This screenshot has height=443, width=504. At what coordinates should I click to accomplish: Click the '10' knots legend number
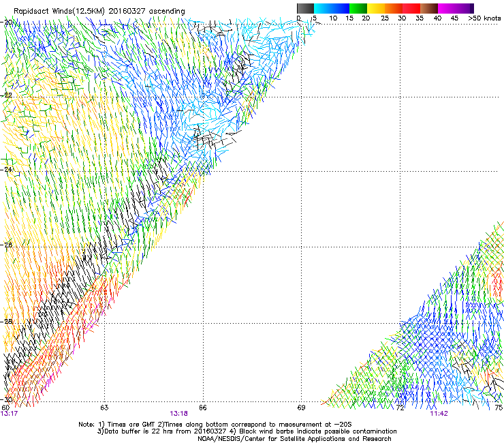[333, 18]
